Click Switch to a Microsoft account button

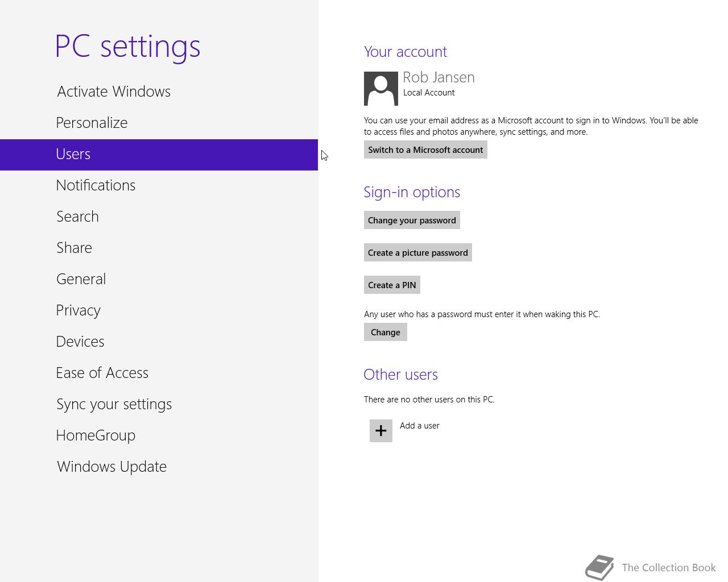[x=425, y=150]
